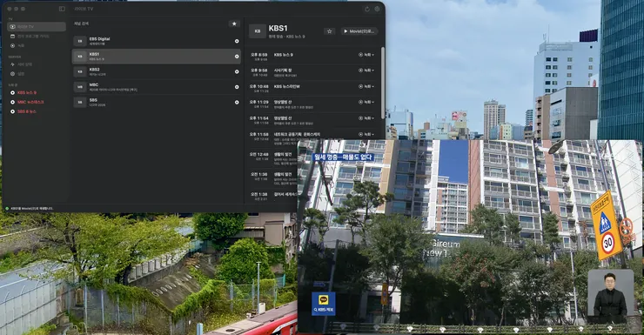644x335 pixels.
Task: Click the MBC channel logo tile
Action: point(80,87)
